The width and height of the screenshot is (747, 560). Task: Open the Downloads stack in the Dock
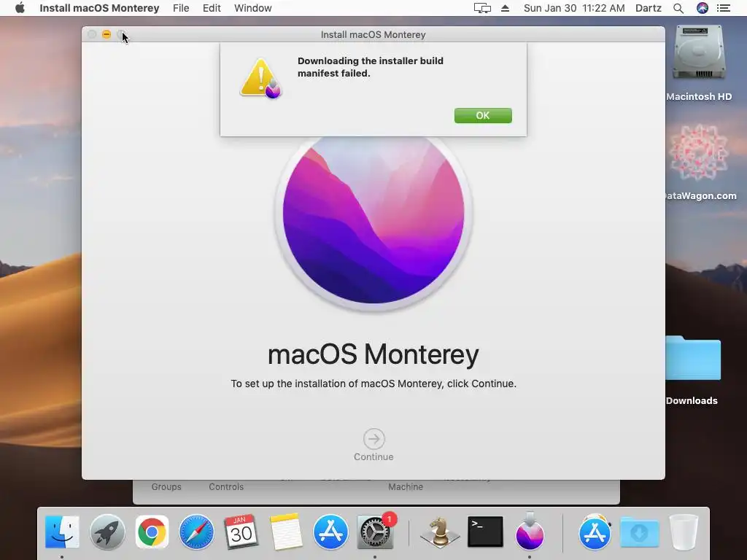coord(639,532)
